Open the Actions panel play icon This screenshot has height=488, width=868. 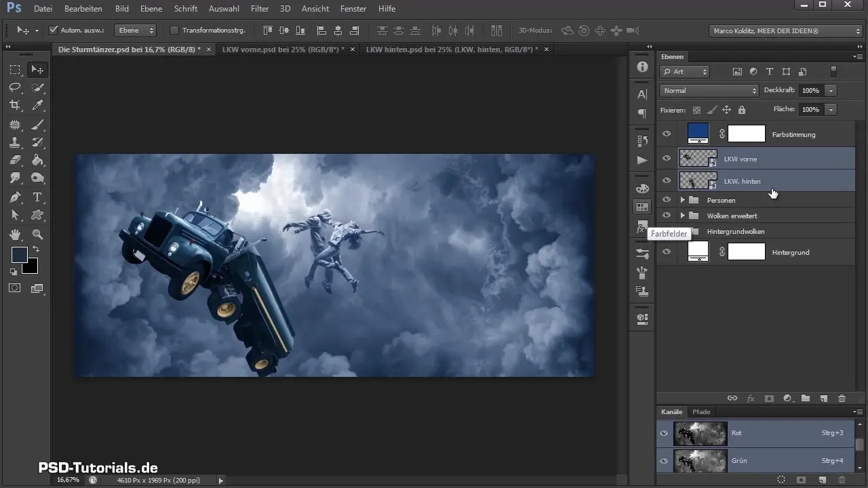point(642,160)
